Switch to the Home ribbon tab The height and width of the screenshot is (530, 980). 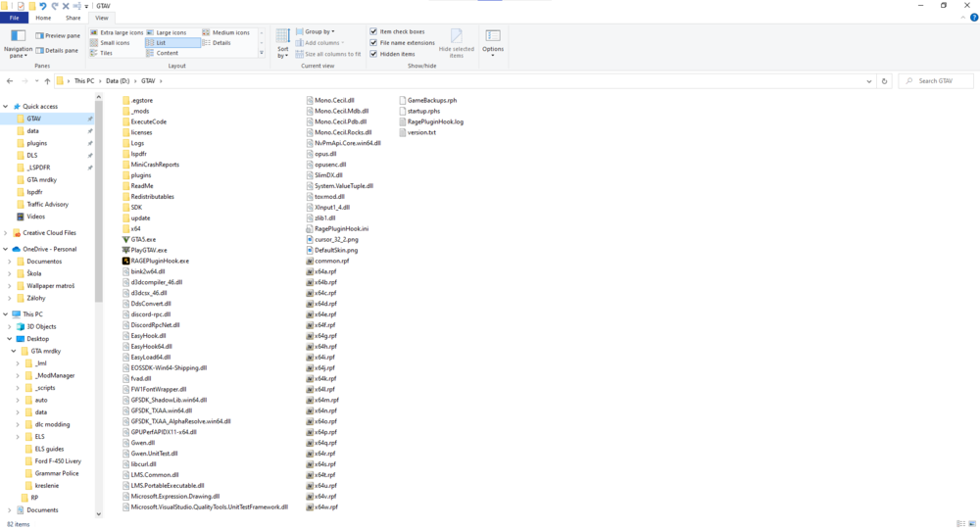(43, 19)
